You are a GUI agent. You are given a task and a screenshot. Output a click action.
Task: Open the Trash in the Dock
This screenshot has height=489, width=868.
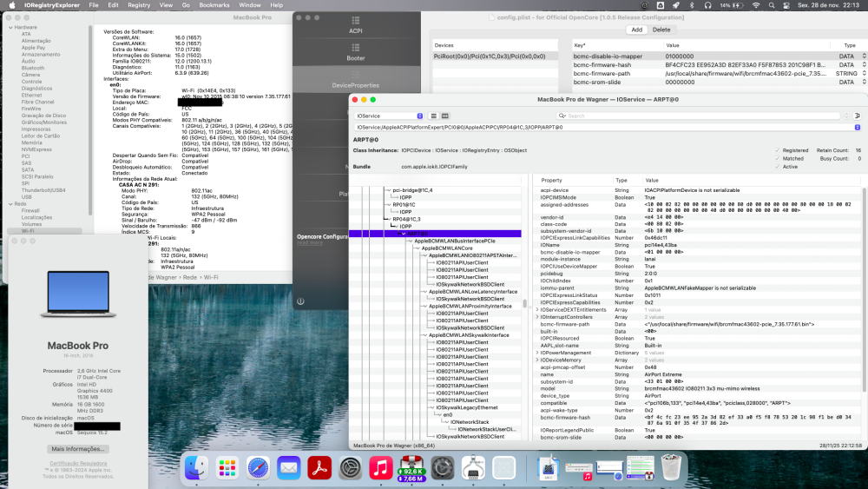click(x=671, y=468)
